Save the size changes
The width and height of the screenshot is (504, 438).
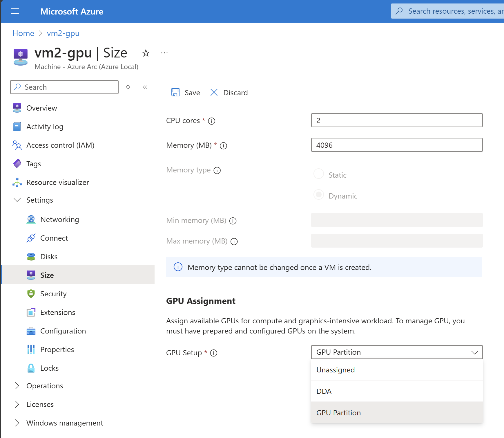(x=186, y=93)
